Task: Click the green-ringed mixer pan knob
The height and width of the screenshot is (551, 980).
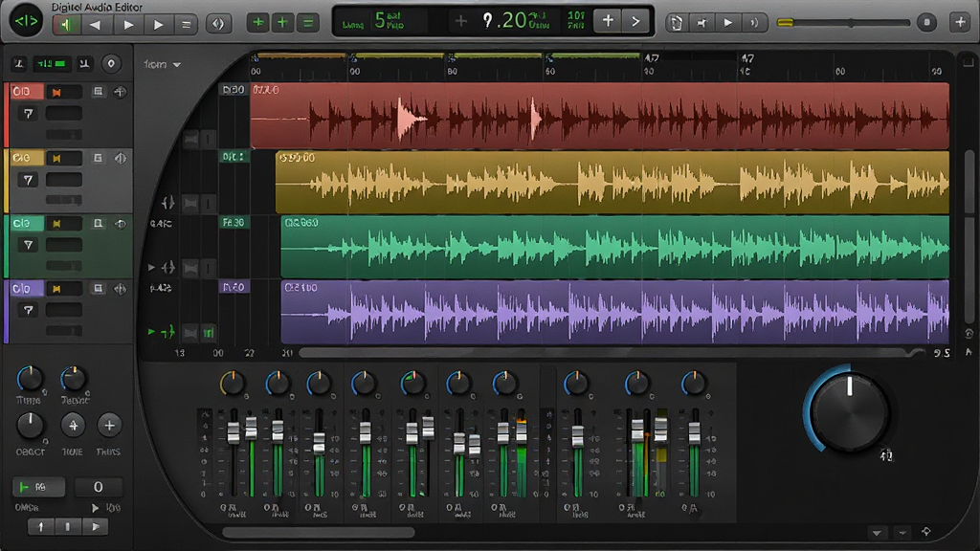Action: [412, 384]
